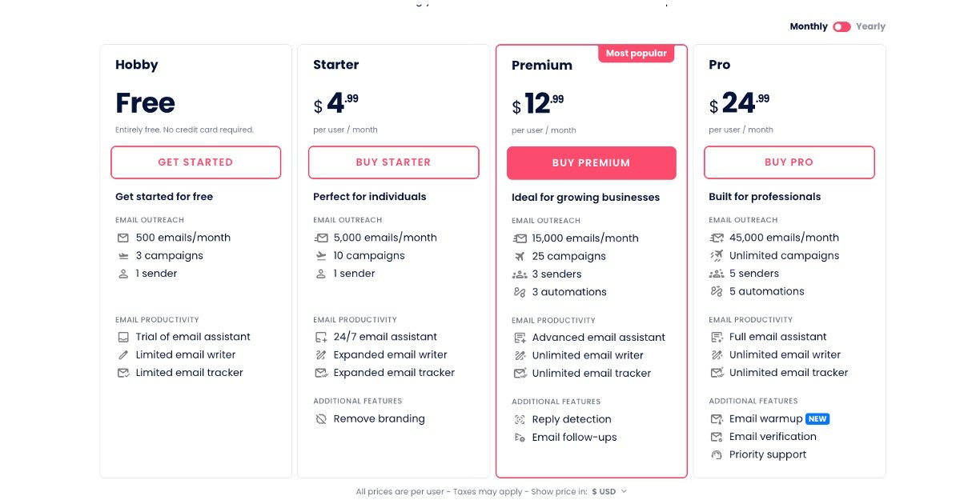Click the Buy Starter button

click(393, 162)
